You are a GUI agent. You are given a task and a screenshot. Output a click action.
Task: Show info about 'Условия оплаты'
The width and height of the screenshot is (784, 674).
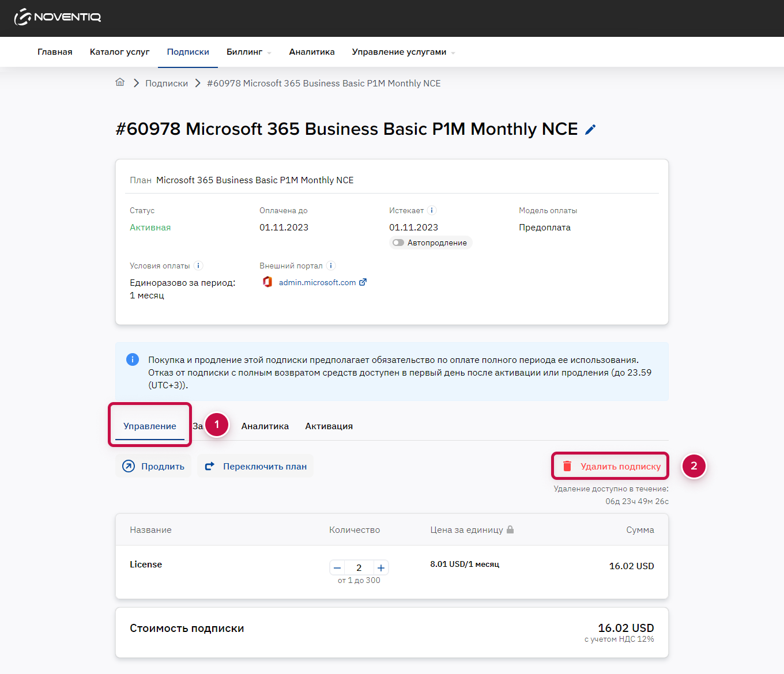pyautogui.click(x=198, y=266)
